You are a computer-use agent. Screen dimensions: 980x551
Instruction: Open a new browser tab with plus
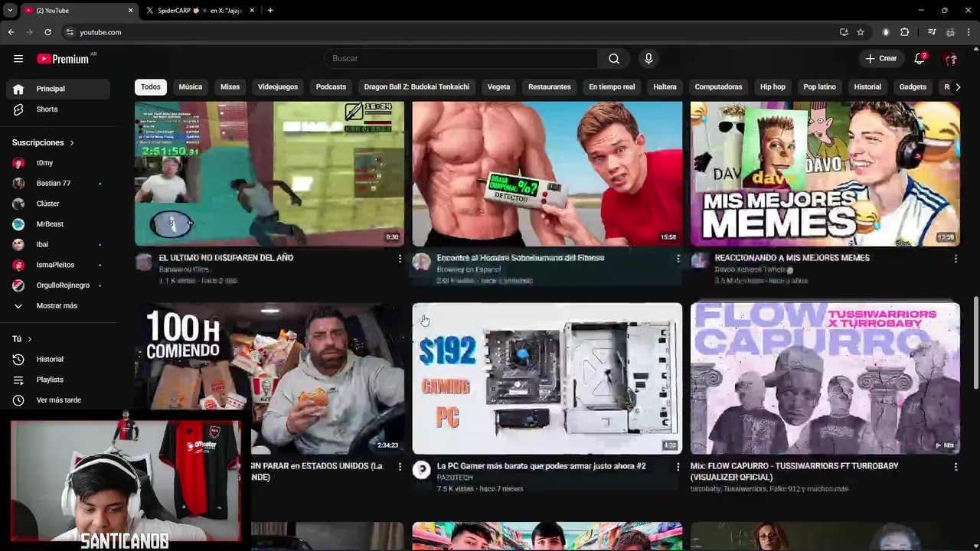click(x=270, y=11)
